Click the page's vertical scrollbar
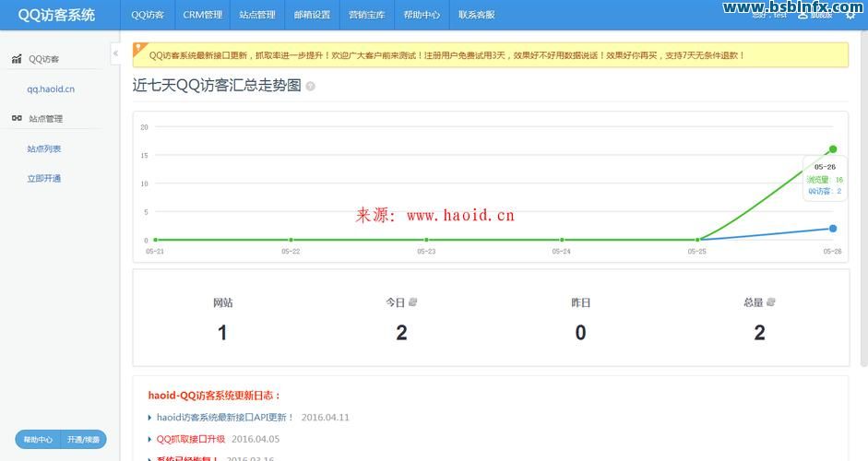Viewport: 868px width, 461px height. click(864, 198)
